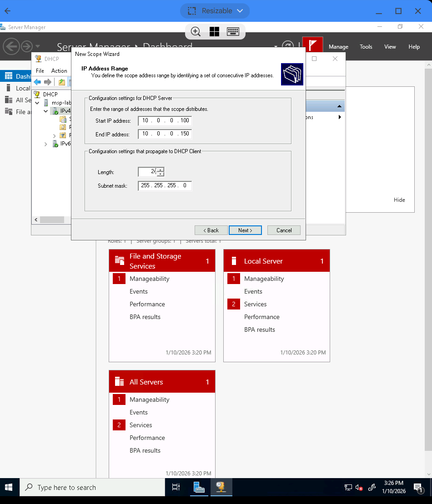Click the Back navigation arrow in DHCP toolbar

click(37, 82)
